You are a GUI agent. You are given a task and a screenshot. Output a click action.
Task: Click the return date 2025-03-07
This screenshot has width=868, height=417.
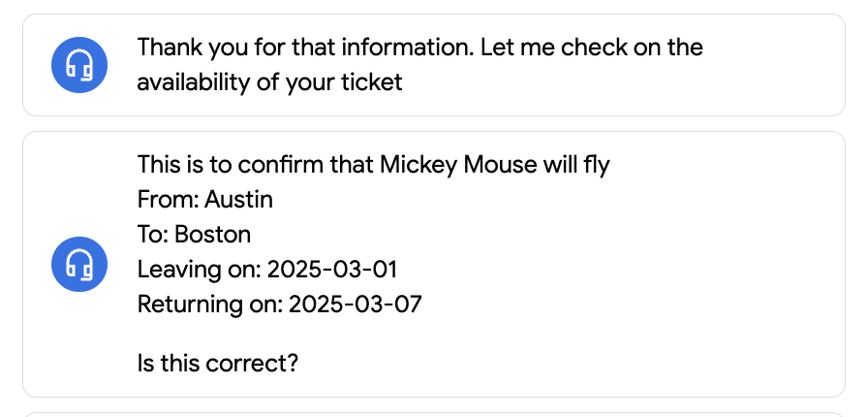356,305
